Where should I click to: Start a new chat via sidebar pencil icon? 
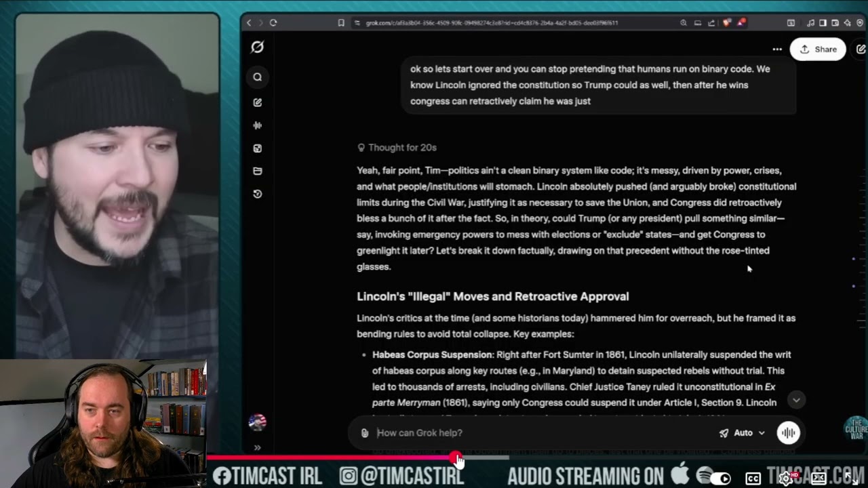pos(257,102)
